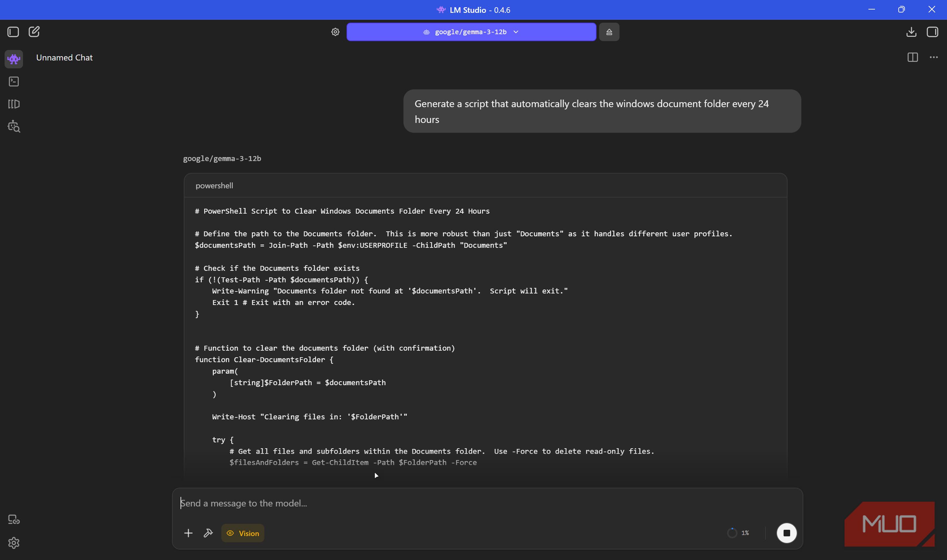This screenshot has height=560, width=947.
Task: Click the '$filesAndFolders = Get-ChildItem' code line
Action: (353, 463)
